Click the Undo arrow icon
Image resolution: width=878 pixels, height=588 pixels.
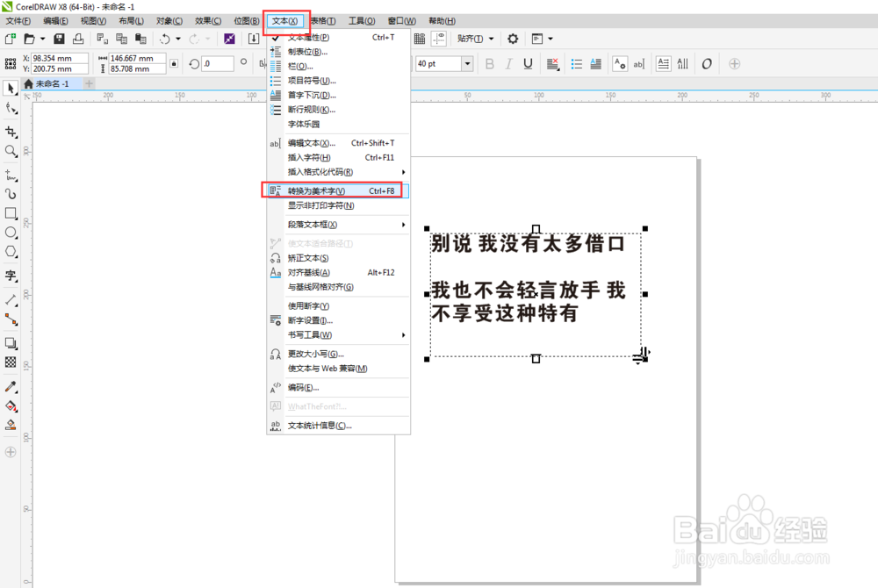[x=165, y=39]
